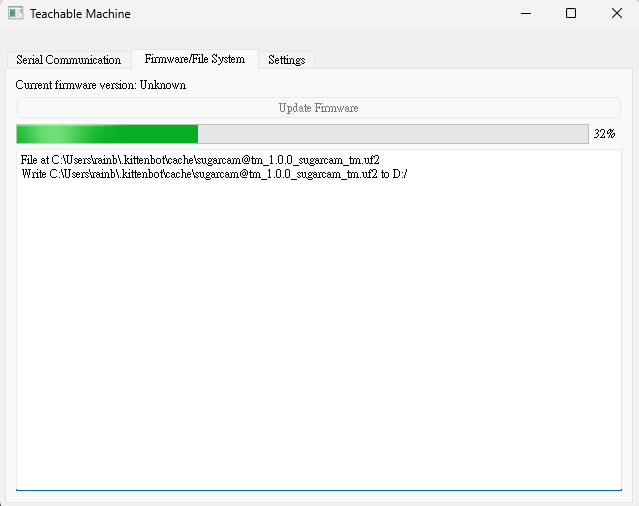This screenshot has width=639, height=506.
Task: Click the Teachable Machine app icon
Action: [x=15, y=13]
